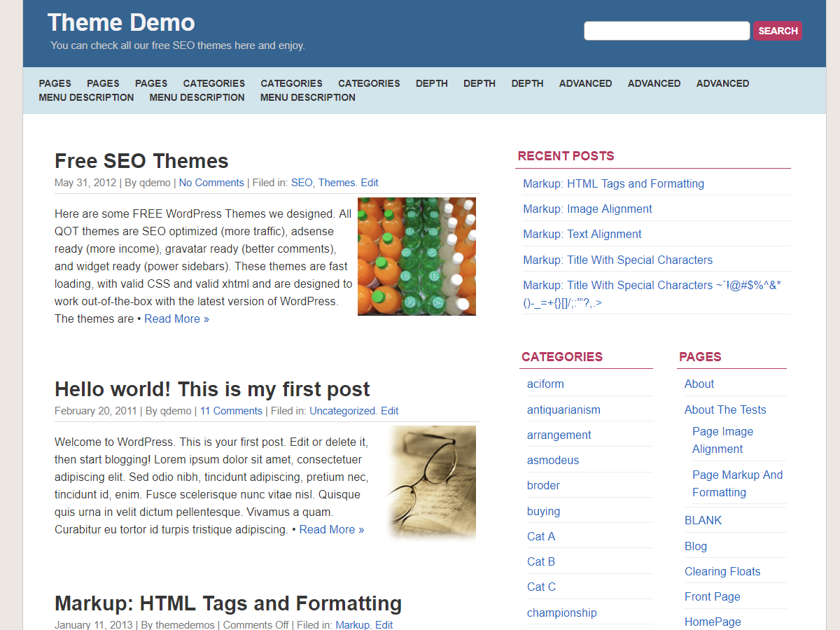Click MENU DESCRIPTION in the navigation bar
This screenshot has height=630, width=840.
point(85,97)
